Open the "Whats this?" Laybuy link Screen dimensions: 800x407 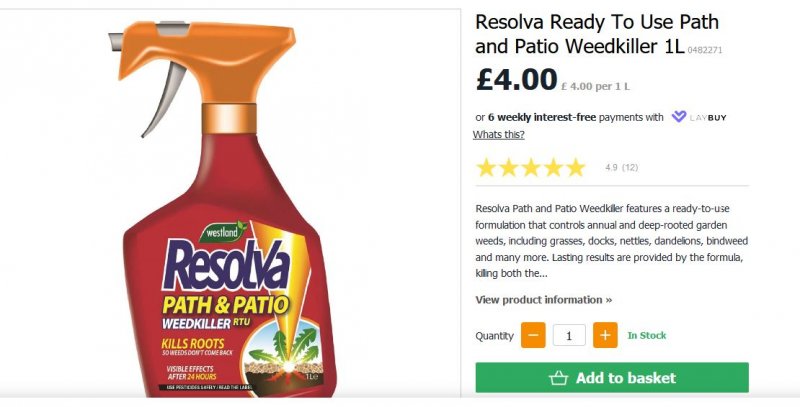coord(498,135)
